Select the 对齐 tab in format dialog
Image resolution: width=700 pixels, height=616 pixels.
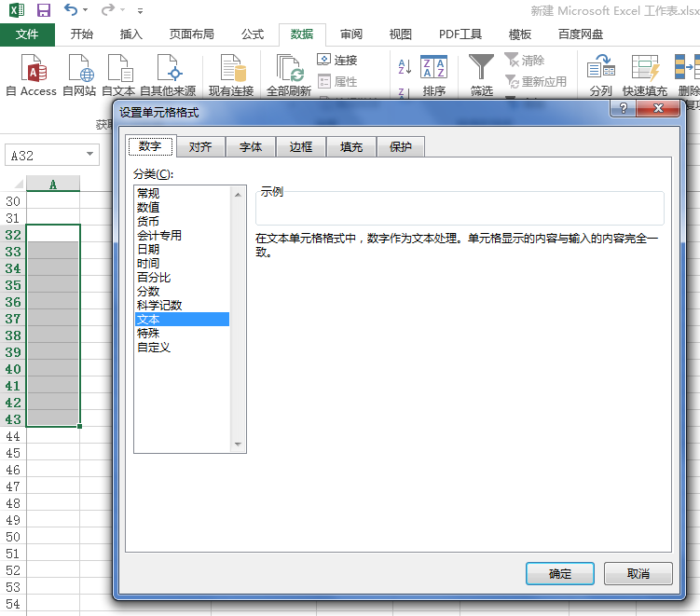(200, 147)
